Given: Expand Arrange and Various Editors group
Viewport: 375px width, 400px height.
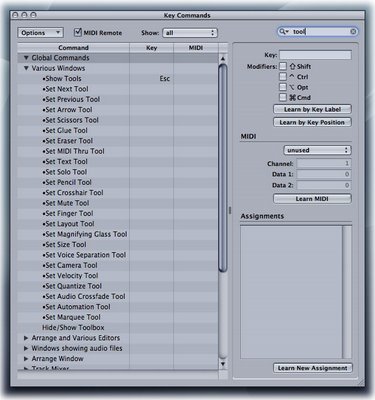Looking at the screenshot, I should tap(26, 338).
